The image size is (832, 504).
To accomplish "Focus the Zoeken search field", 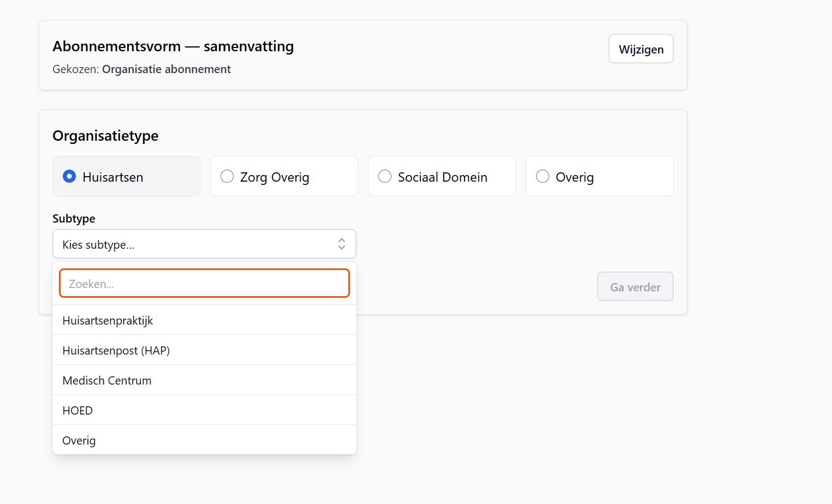I will (204, 284).
